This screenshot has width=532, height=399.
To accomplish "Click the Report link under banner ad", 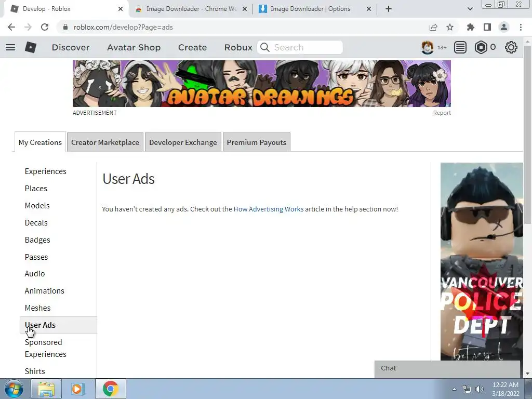I will (x=442, y=113).
